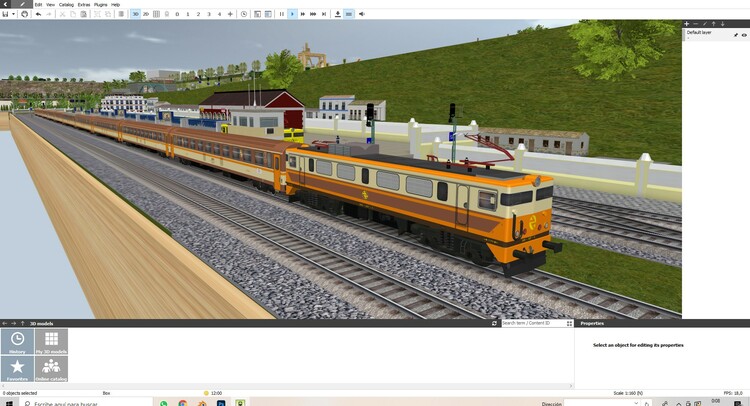
Task: Open the My 3D models tile
Action: tap(51, 341)
